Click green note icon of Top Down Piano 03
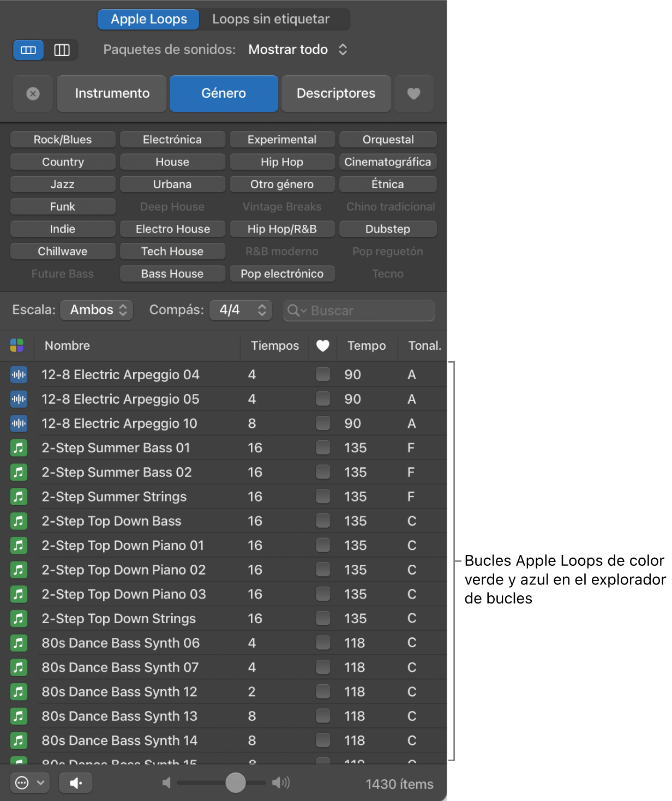This screenshot has height=801, width=672. (x=19, y=594)
